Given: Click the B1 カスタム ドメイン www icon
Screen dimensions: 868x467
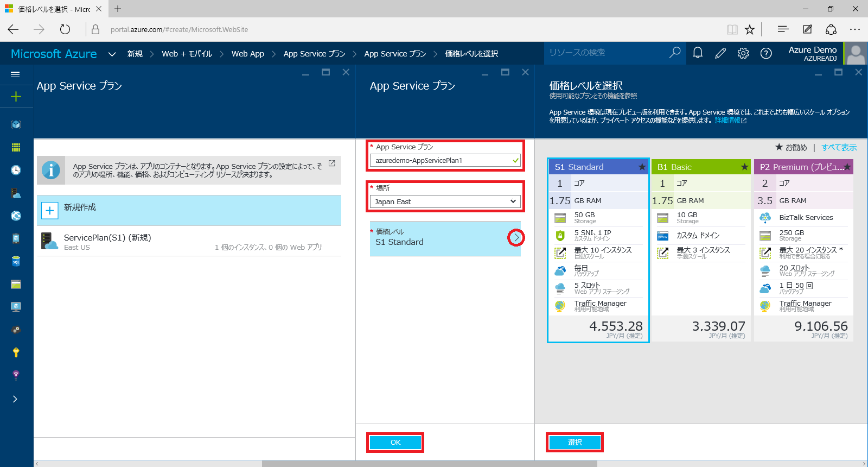Looking at the screenshot, I should (x=662, y=236).
